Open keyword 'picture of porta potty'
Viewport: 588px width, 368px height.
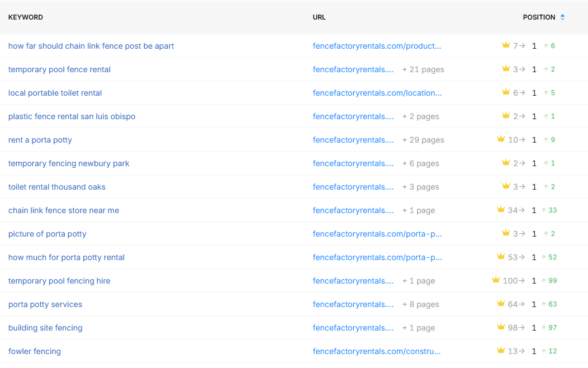[48, 234]
